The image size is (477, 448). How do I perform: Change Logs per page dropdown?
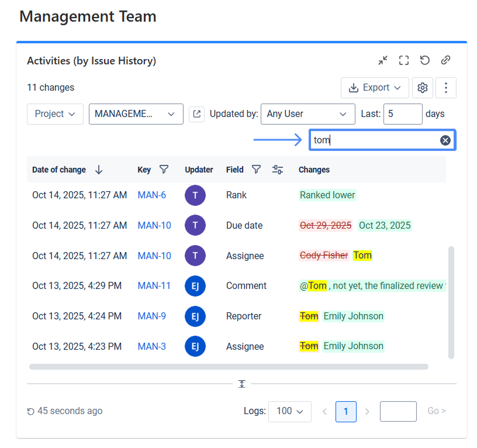[x=289, y=411]
